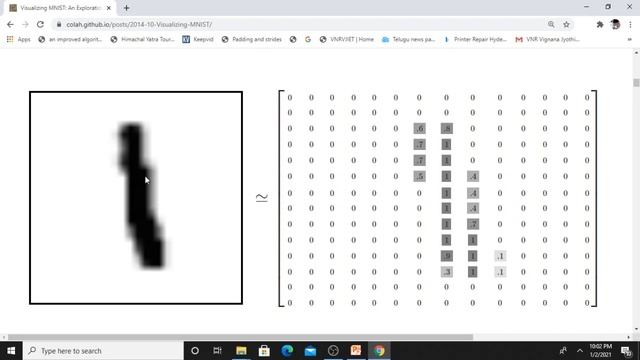
Task: Show more bookmarks via the overflow chevron
Action: click(x=629, y=39)
